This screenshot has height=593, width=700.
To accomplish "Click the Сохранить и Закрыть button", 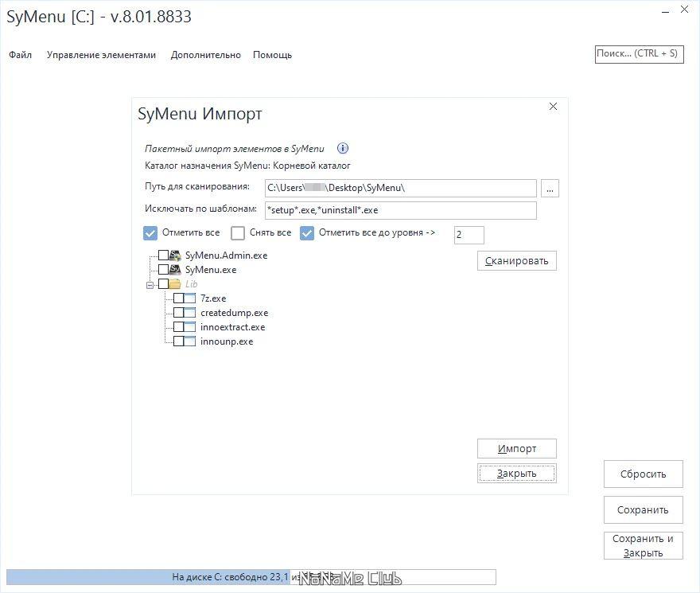I will pos(644,545).
